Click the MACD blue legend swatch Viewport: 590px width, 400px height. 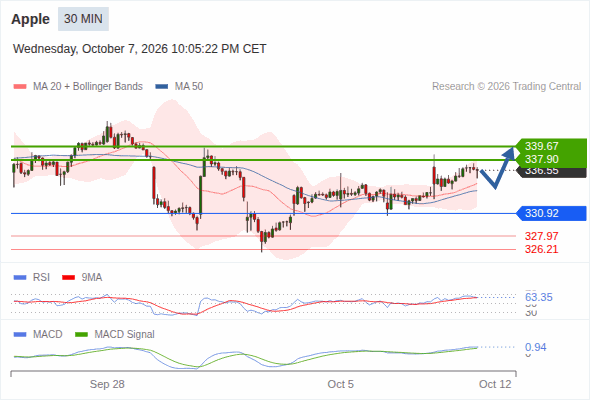20,335
